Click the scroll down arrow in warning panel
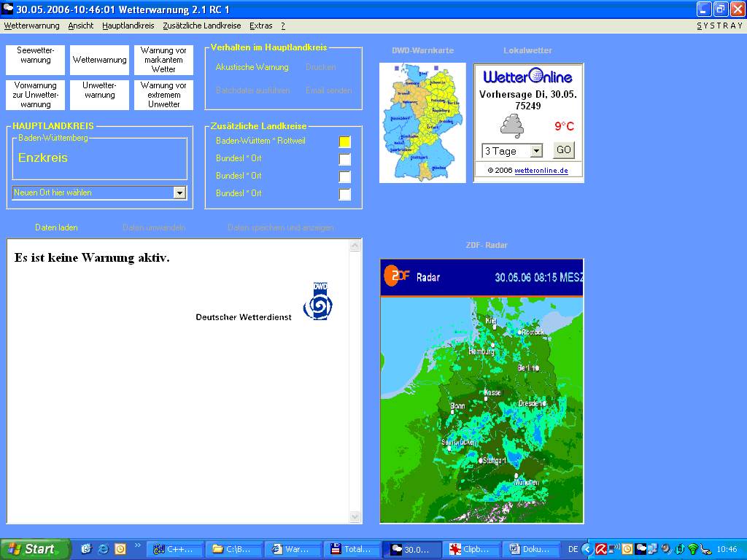 click(x=355, y=517)
